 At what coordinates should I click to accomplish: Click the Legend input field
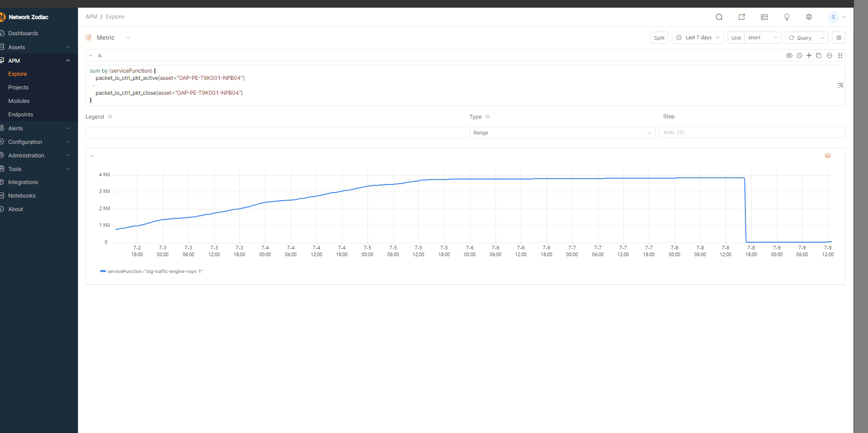click(x=275, y=133)
